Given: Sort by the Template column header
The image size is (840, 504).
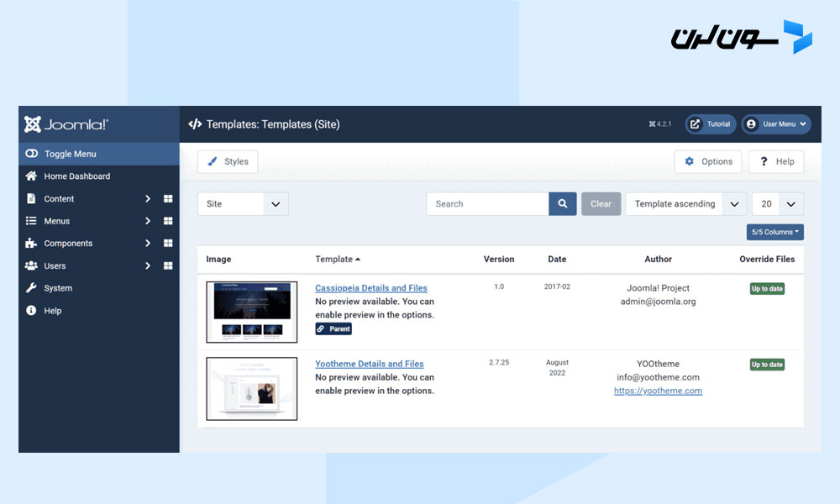Looking at the screenshot, I should click(x=338, y=260).
